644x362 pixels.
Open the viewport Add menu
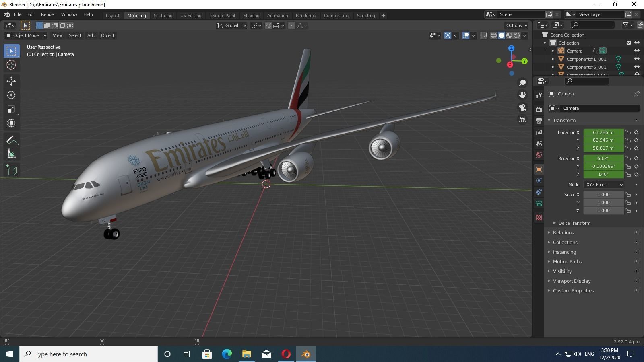pyautogui.click(x=91, y=35)
